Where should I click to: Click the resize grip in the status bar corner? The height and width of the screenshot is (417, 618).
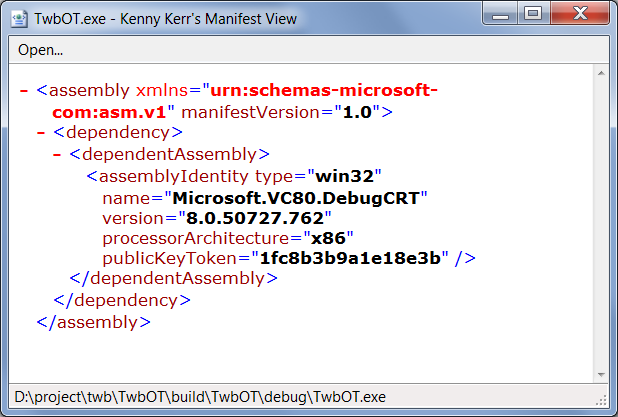click(601, 400)
